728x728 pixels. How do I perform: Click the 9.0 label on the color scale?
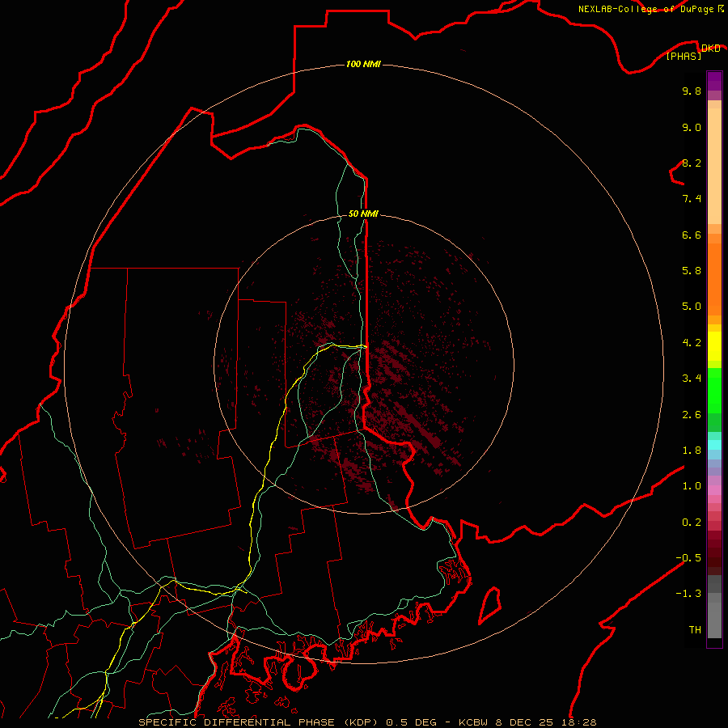(x=692, y=127)
